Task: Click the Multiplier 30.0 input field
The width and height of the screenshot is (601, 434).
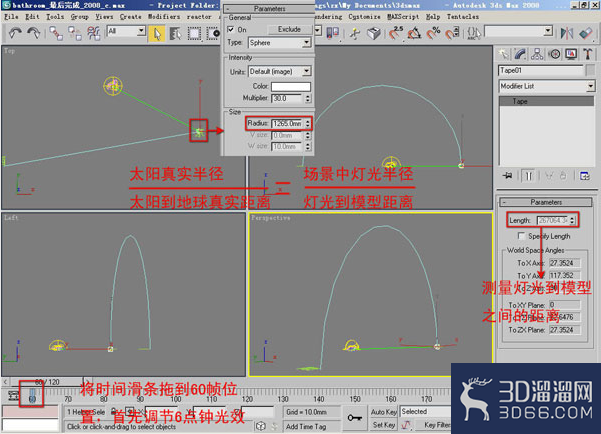Action: point(287,99)
